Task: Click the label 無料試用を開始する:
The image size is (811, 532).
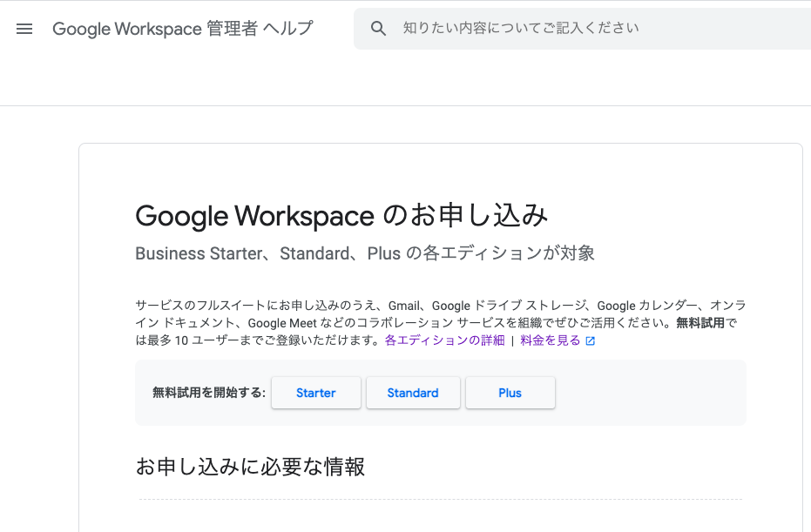Action: click(209, 393)
